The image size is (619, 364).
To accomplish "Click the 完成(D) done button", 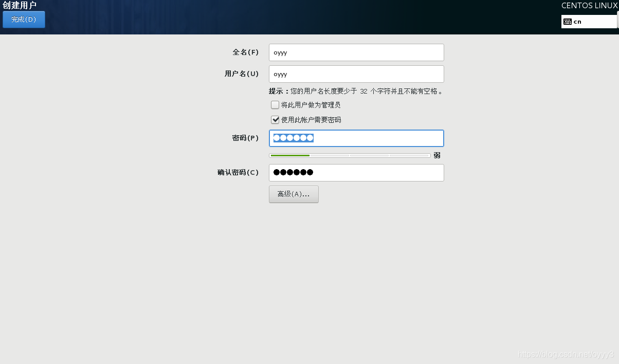I will 24,20.
